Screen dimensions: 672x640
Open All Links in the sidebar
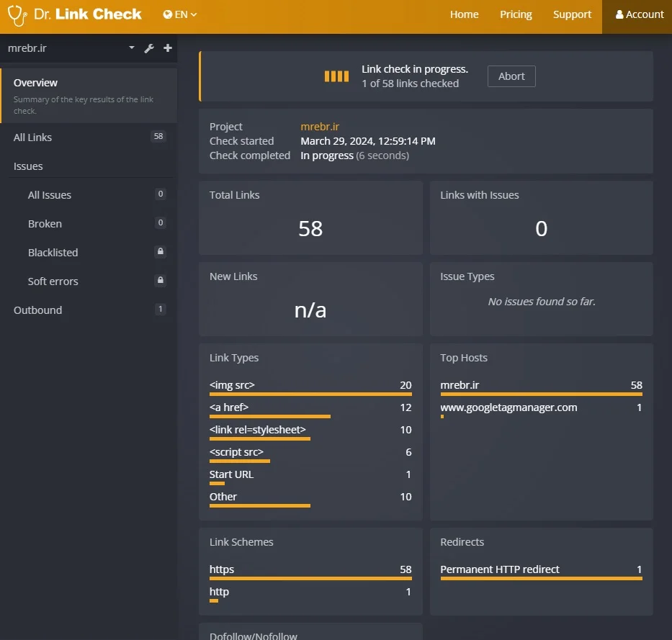pos(89,137)
